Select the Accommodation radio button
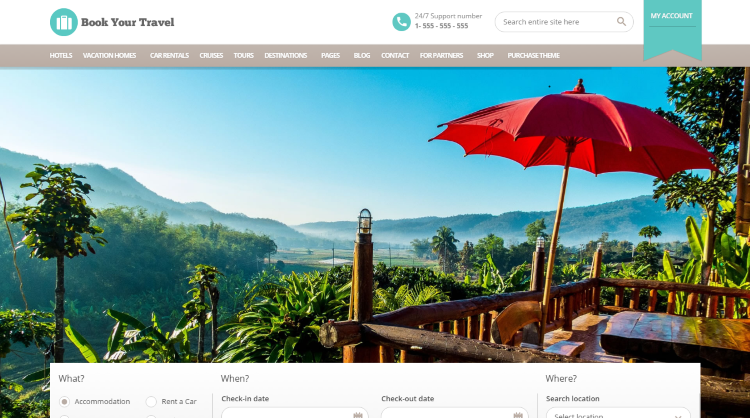This screenshot has height=418, width=750. 64,401
